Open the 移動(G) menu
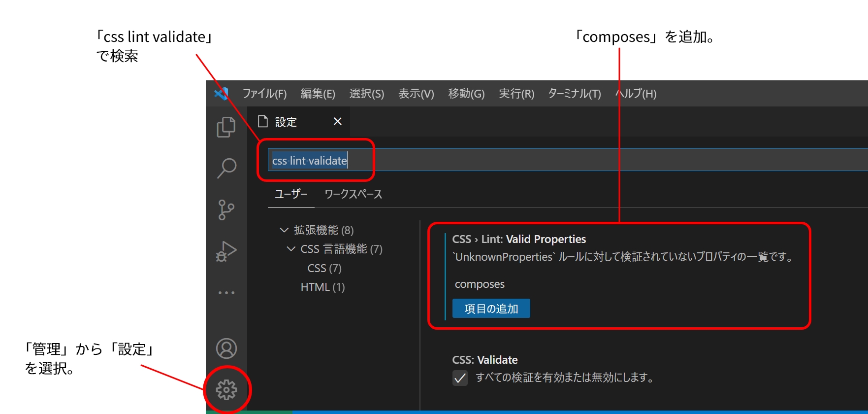868x414 pixels. pyautogui.click(x=466, y=94)
